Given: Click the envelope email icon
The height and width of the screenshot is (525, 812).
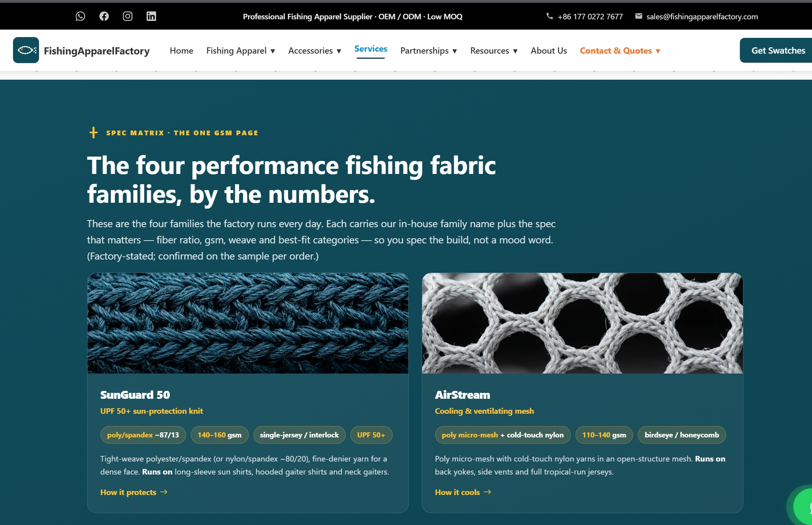Looking at the screenshot, I should point(639,16).
